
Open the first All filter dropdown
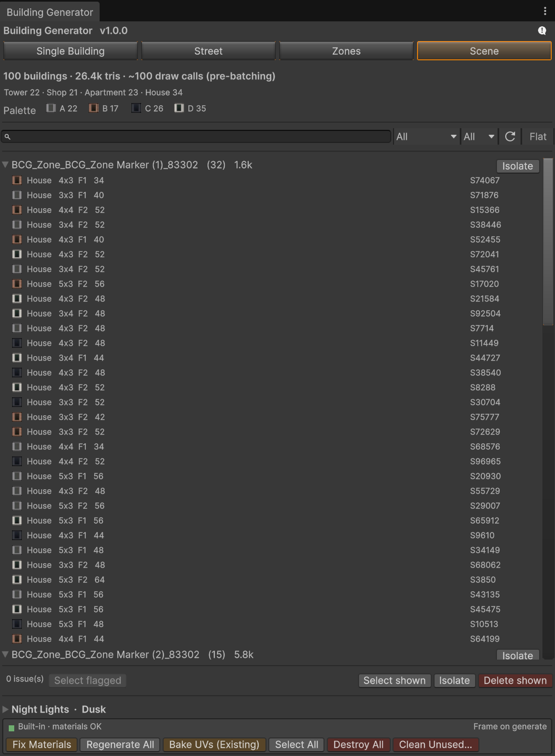click(426, 136)
